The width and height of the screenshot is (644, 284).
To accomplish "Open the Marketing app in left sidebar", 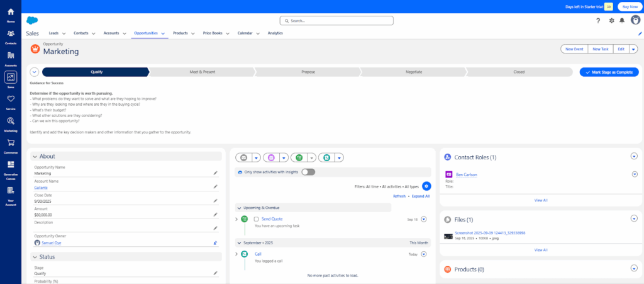I will (x=11, y=122).
